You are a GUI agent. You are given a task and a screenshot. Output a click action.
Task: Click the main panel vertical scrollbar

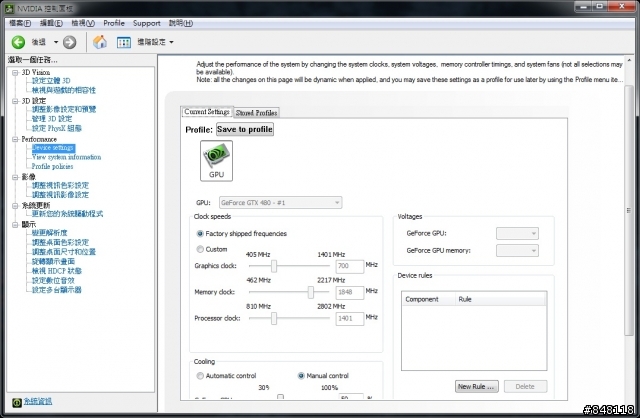[x=629, y=210]
